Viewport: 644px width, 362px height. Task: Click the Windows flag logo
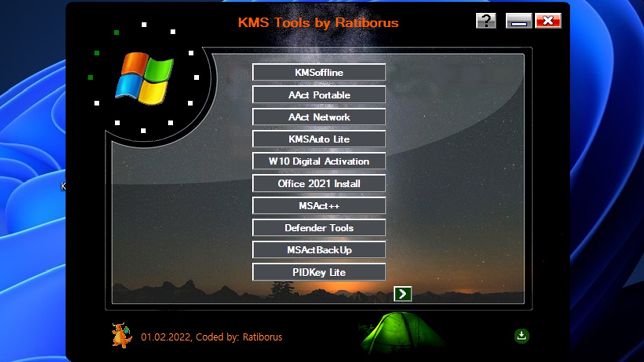(144, 78)
